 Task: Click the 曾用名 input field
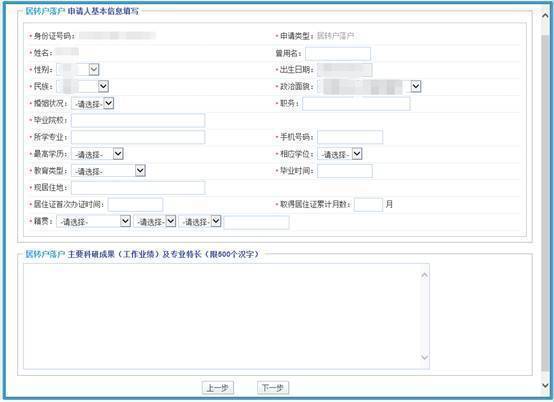pos(338,54)
